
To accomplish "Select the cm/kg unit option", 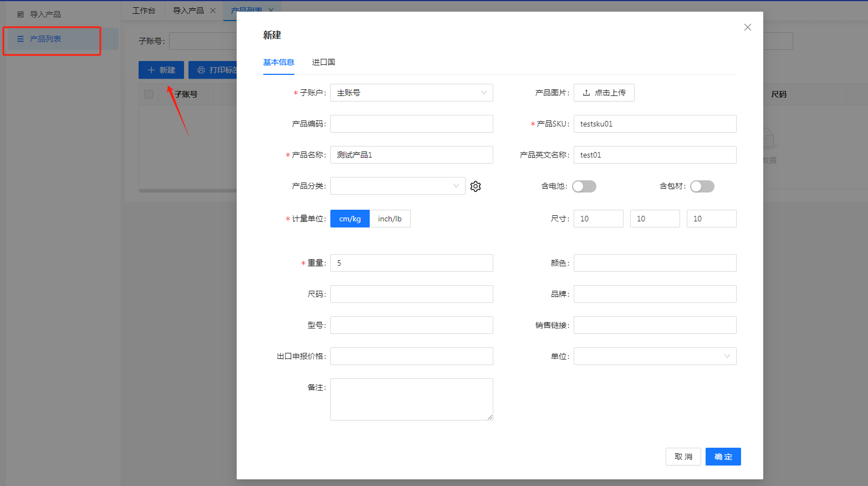I will coord(350,219).
